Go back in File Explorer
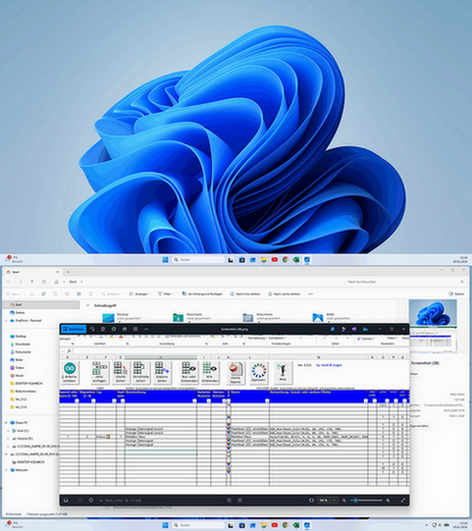Viewport: 472px width, 531px height. [x=9, y=281]
